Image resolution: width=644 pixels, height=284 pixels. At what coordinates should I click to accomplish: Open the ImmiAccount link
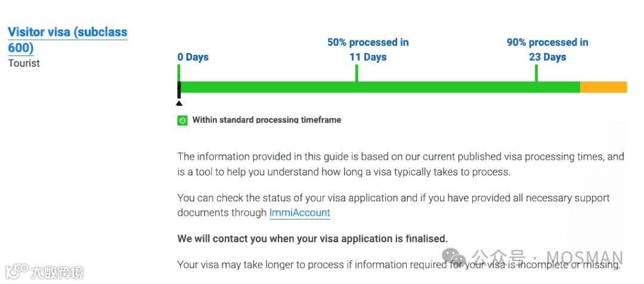pyautogui.click(x=300, y=213)
